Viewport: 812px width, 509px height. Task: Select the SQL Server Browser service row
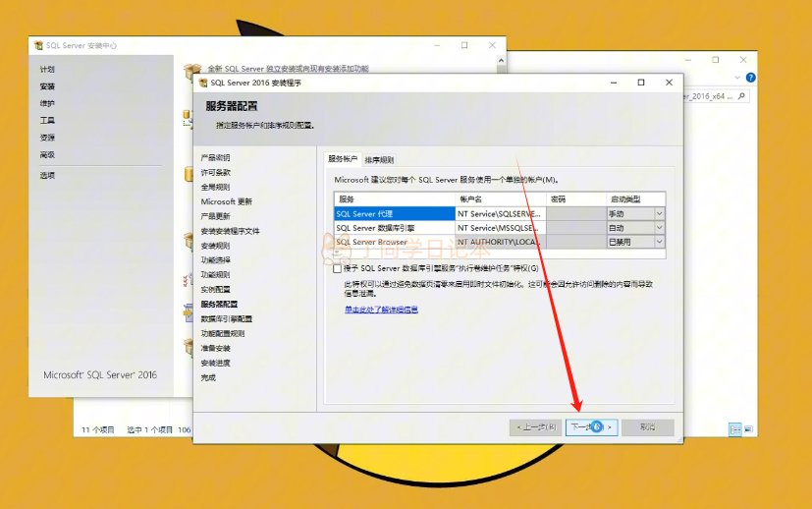click(394, 242)
